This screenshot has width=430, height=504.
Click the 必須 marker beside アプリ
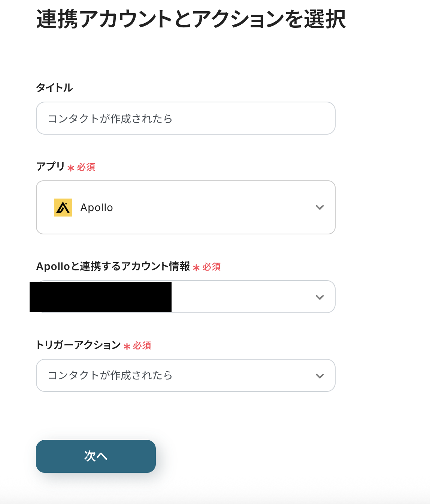pyautogui.click(x=86, y=167)
